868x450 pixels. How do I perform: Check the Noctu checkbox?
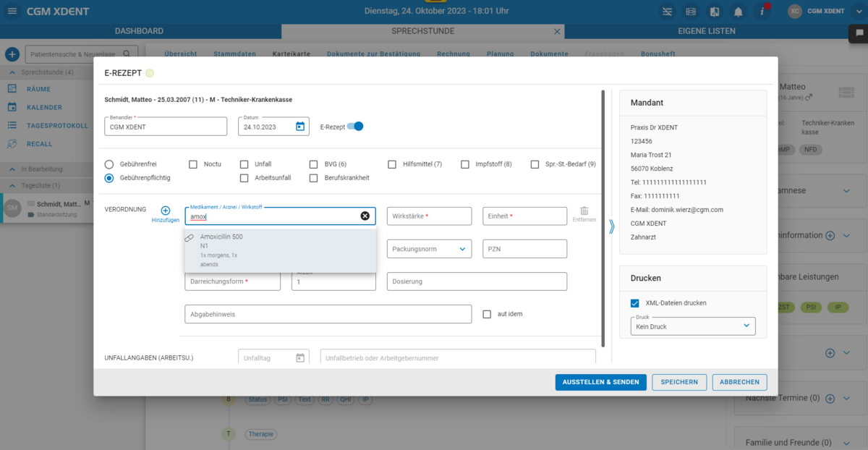193,164
